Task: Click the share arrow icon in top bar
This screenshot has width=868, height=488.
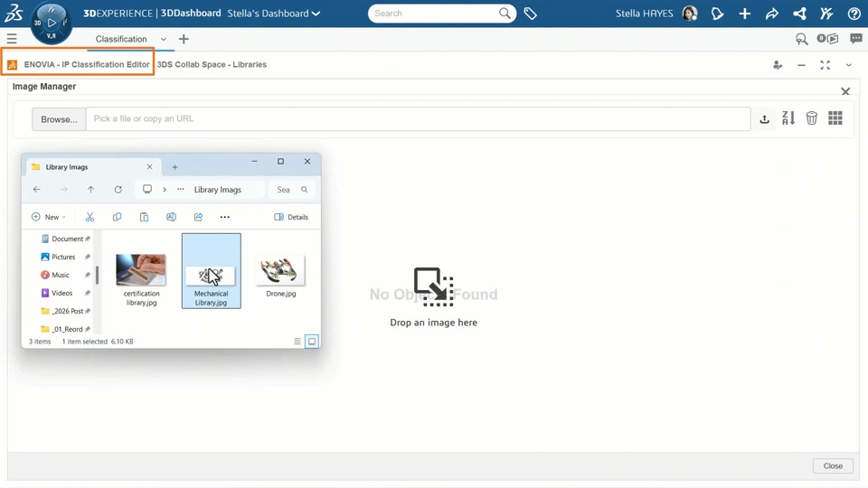Action: coord(771,14)
